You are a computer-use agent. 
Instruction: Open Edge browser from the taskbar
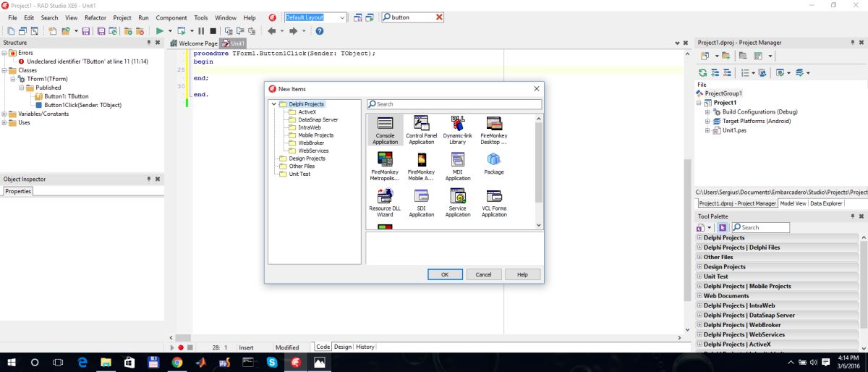coord(82,362)
